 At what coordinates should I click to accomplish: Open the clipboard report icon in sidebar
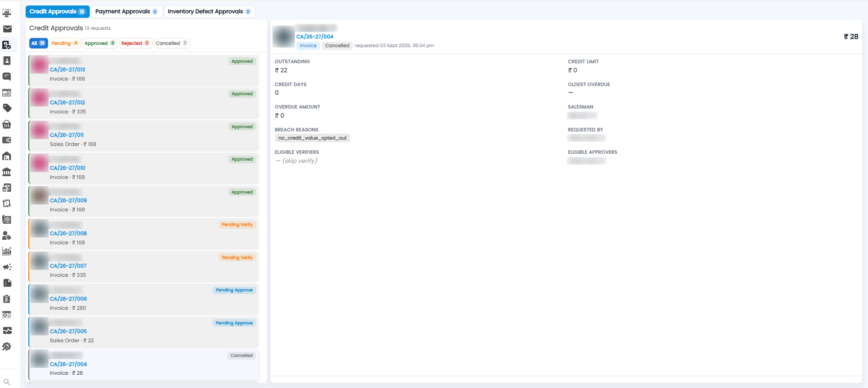7,299
